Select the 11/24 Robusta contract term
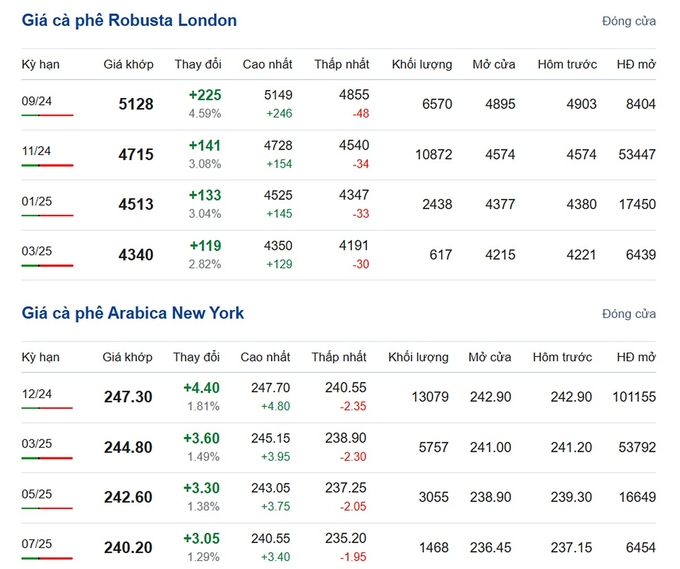This screenshot has width=680, height=569. pos(36,151)
